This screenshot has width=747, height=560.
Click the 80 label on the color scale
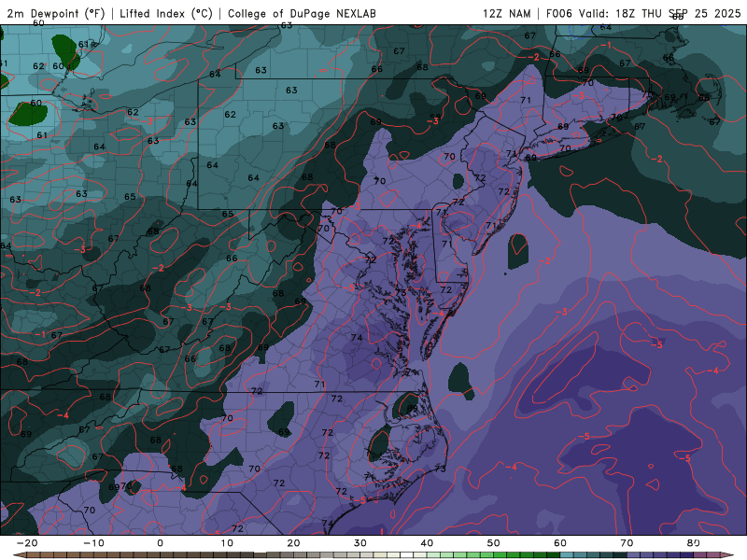[x=694, y=543]
